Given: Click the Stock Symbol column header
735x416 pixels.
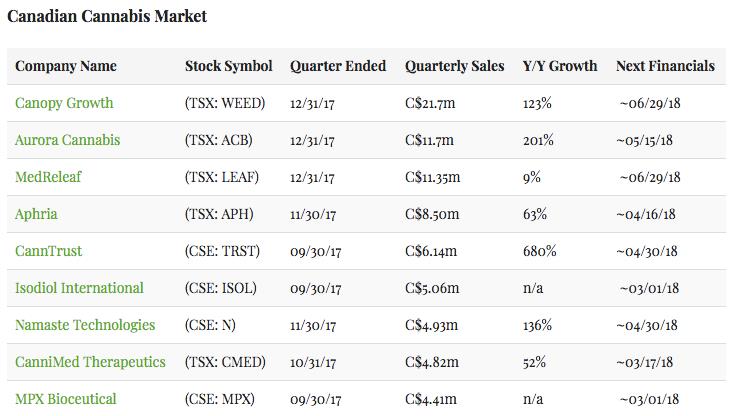Looking at the screenshot, I should coord(228,66).
